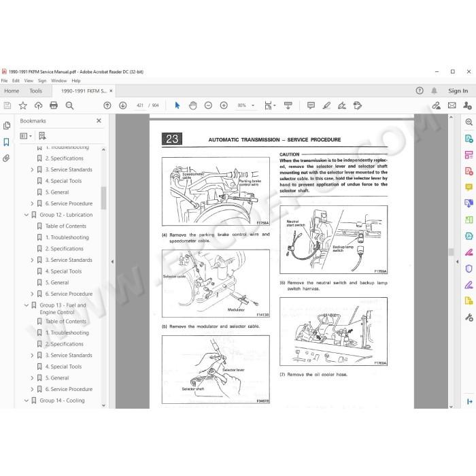Open the Sign menu
The image size is (476, 476).
42,81
